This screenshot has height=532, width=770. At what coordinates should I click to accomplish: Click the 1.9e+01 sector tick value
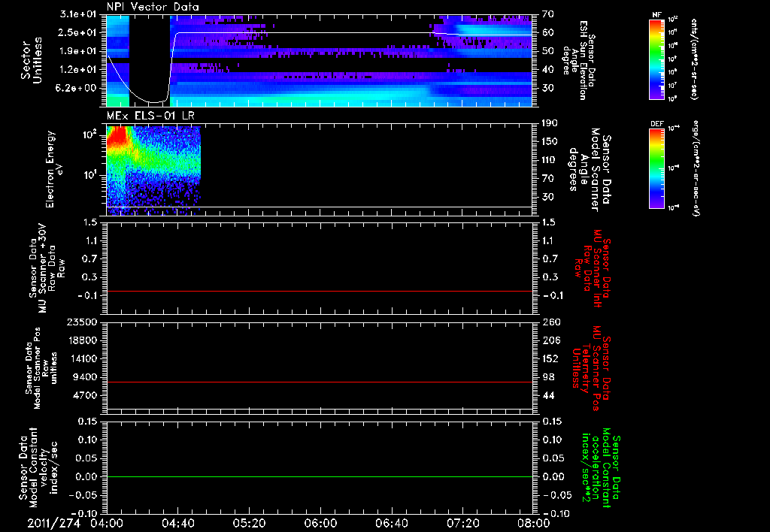click(x=76, y=51)
